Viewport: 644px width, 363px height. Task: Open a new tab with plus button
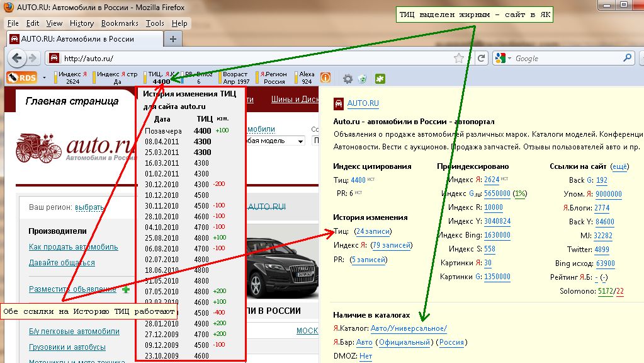173,38
